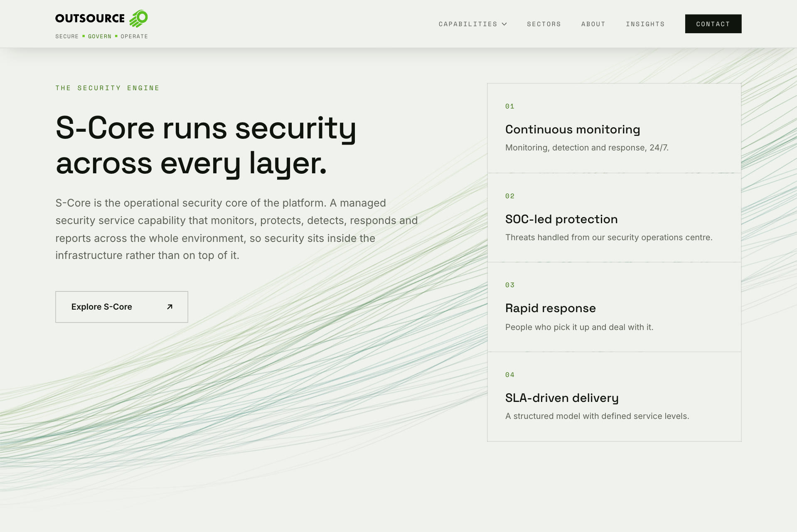Click the green 'GOVERN' tagline word
Image resolution: width=797 pixels, height=532 pixels.
[x=100, y=37]
